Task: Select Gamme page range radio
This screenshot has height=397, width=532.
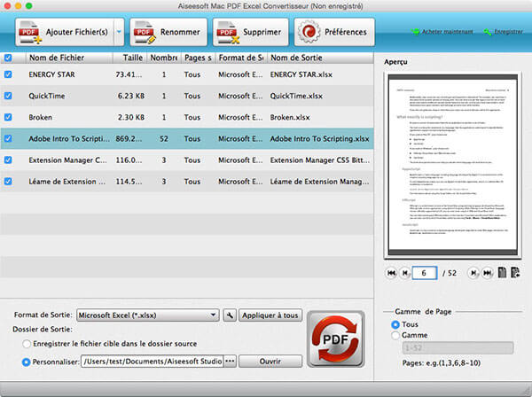Action: (395, 336)
